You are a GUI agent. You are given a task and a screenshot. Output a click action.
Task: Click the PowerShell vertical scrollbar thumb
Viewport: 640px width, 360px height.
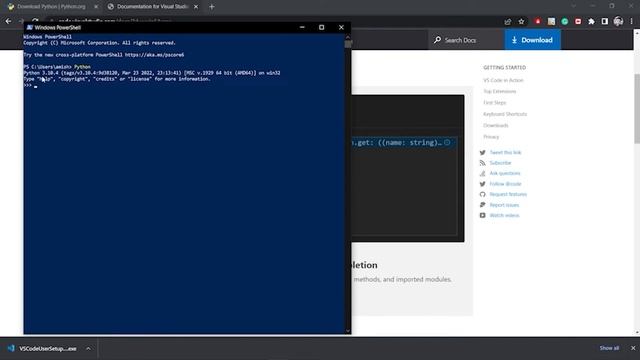(x=348, y=43)
